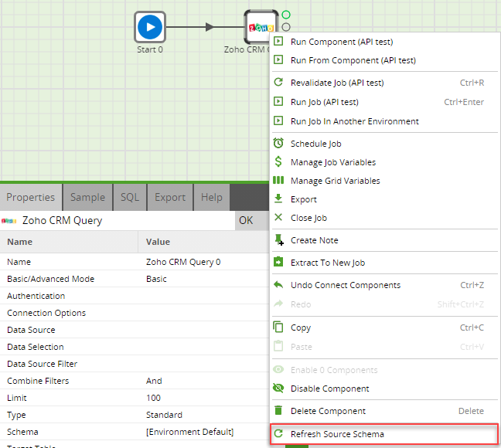Image resolution: width=501 pixels, height=448 pixels.
Task: Click Run Component play icon in context menu
Action: 278,41
